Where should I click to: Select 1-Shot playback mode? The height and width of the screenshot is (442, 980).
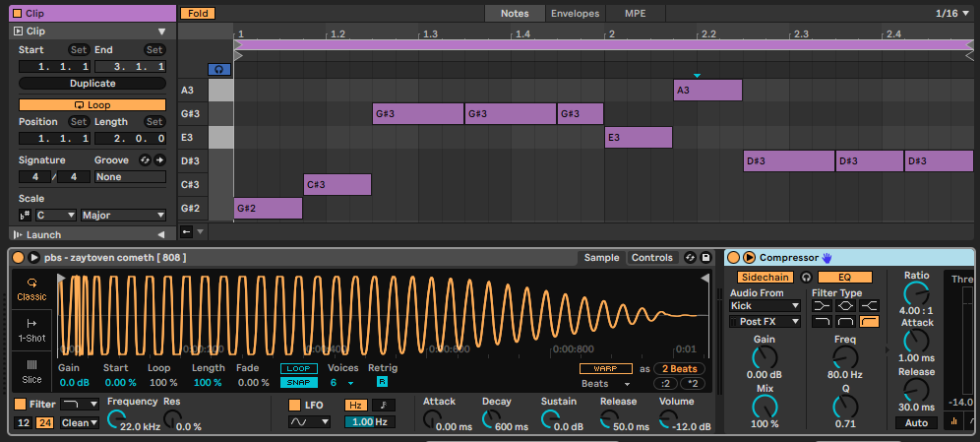click(x=31, y=330)
